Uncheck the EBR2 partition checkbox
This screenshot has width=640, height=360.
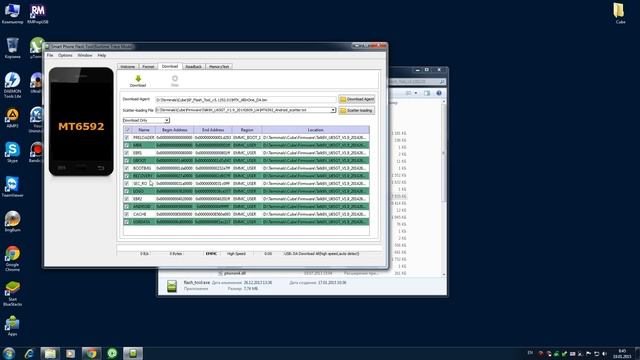[x=127, y=199]
